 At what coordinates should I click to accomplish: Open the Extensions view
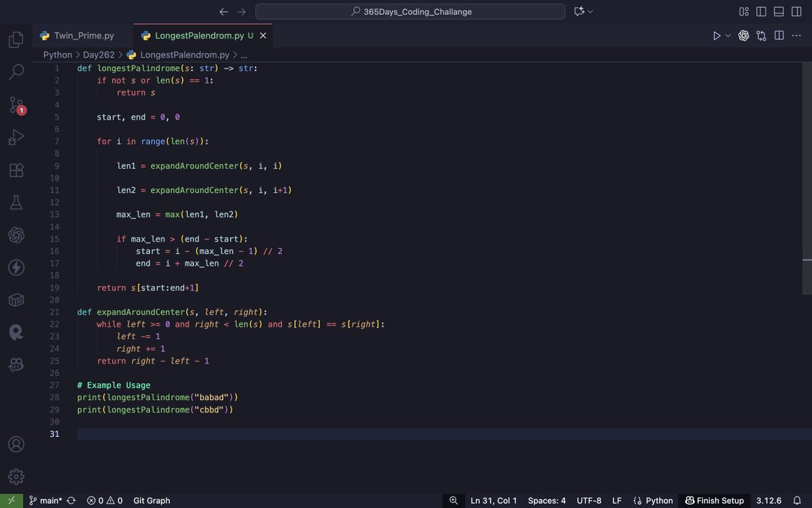pyautogui.click(x=16, y=170)
